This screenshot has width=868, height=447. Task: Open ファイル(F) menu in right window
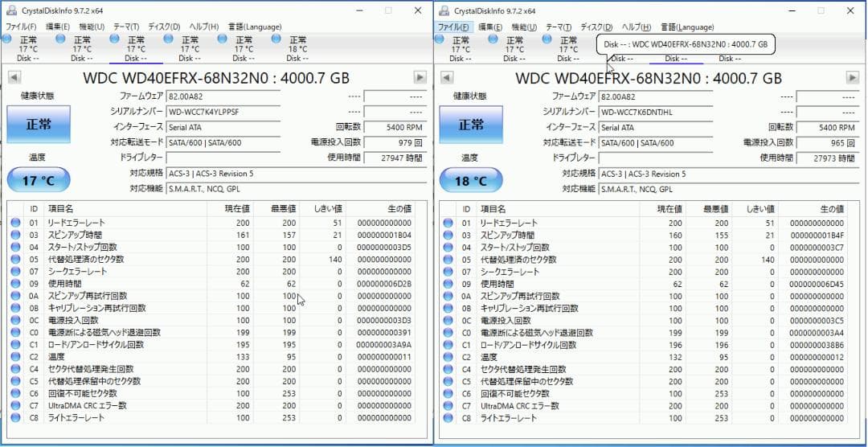click(453, 27)
